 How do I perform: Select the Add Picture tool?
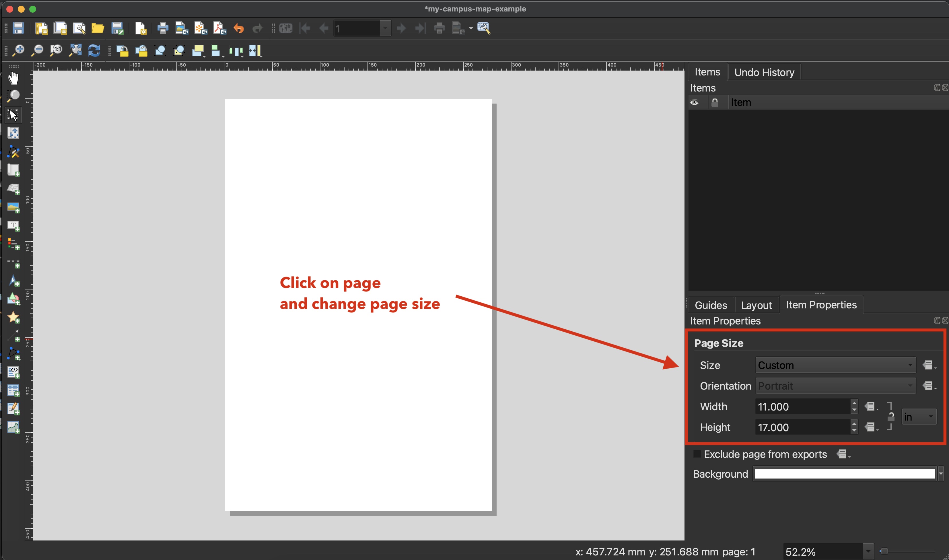click(x=13, y=207)
